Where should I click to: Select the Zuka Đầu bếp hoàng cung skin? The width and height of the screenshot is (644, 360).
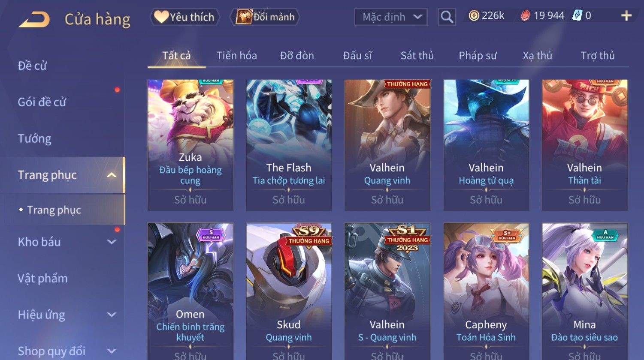tap(190, 145)
